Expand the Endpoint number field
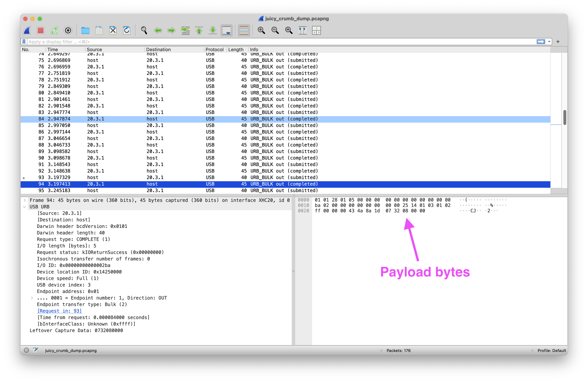The height and width of the screenshot is (382, 588). click(32, 298)
